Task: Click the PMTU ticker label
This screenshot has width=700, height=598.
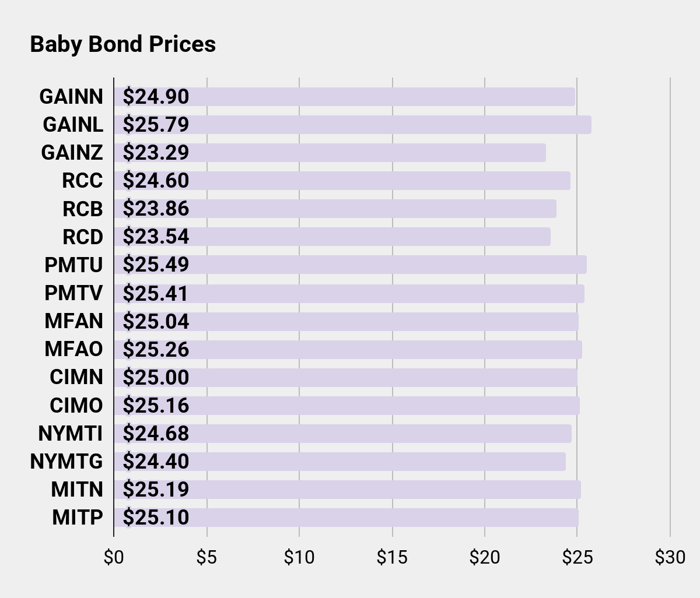Action: (x=73, y=265)
